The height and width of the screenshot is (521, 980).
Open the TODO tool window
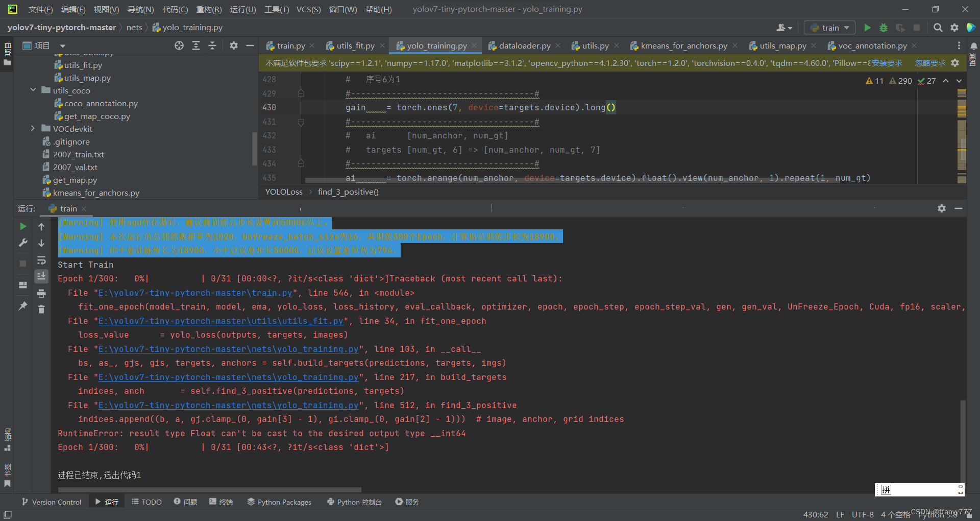[146, 502]
